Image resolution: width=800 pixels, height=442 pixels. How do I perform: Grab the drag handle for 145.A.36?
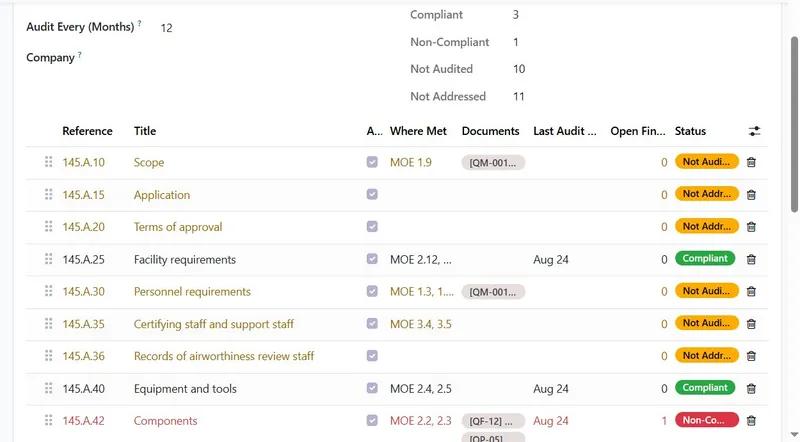[x=48, y=356]
